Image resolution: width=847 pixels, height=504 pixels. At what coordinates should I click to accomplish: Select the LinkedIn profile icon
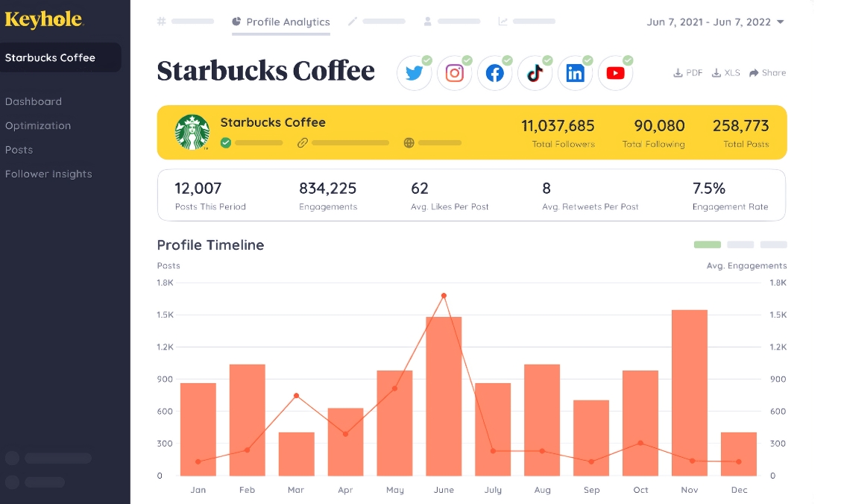tap(576, 73)
